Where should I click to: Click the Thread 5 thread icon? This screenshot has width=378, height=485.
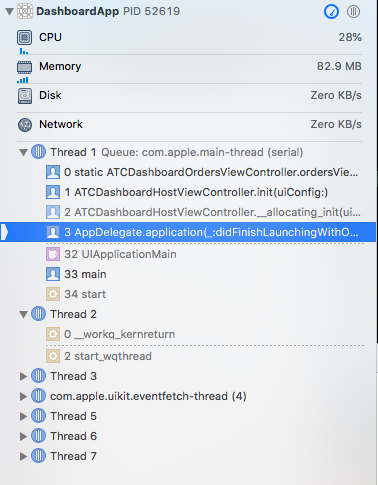(x=38, y=416)
